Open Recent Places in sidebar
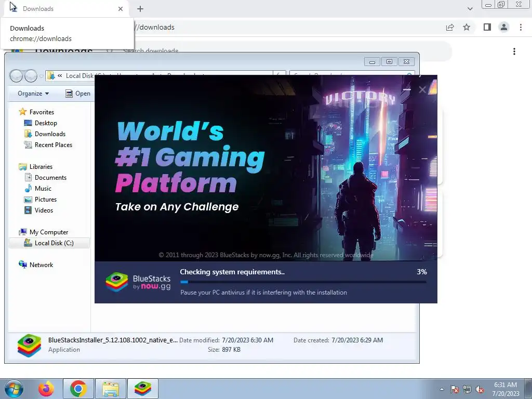Image resolution: width=532 pixels, height=399 pixels. tap(54, 145)
